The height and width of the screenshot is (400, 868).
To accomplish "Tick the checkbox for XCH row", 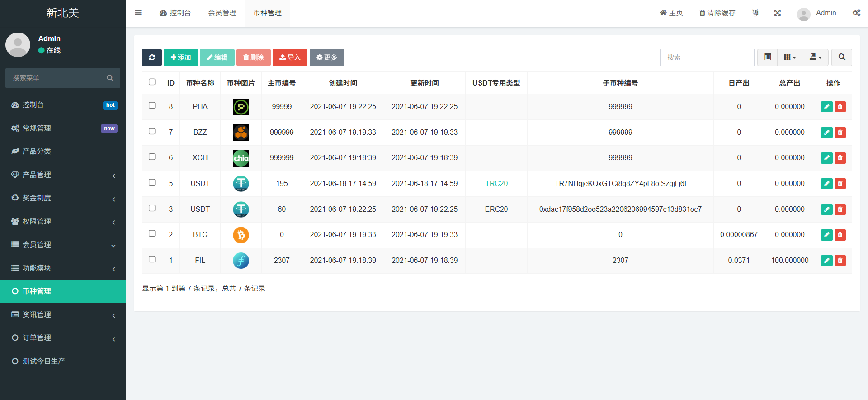I will point(152,157).
